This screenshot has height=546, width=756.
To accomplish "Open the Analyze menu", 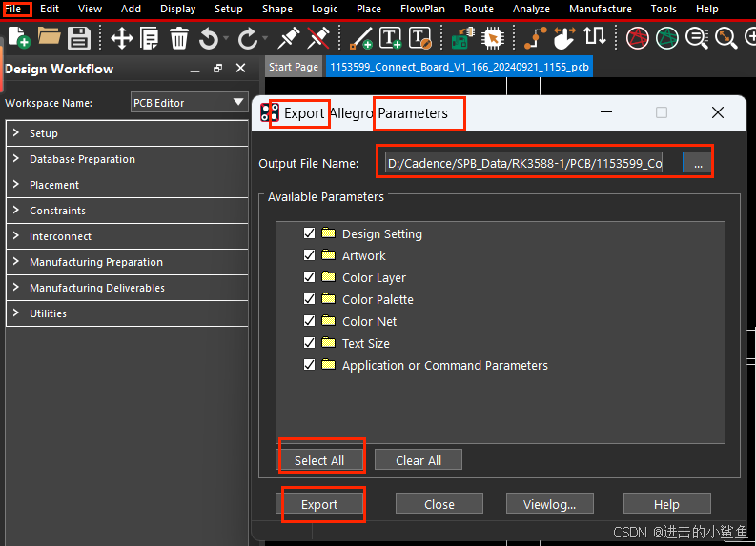I will click(x=531, y=9).
